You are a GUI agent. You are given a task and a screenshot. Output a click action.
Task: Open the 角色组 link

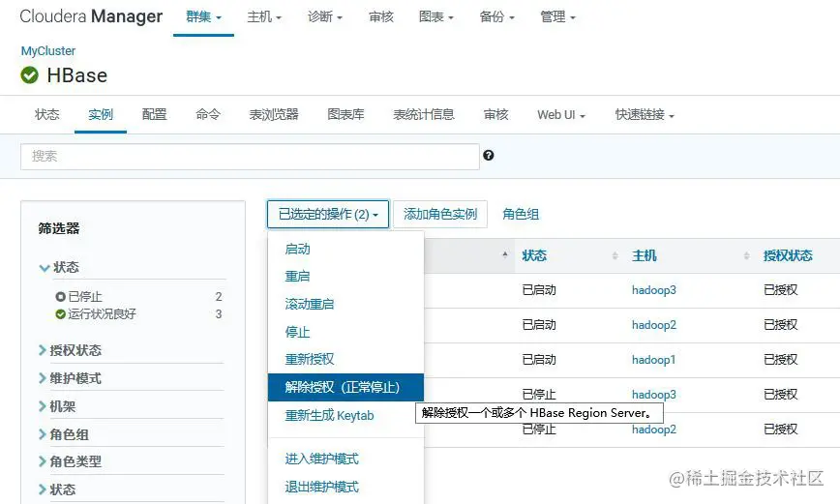pyautogui.click(x=521, y=215)
